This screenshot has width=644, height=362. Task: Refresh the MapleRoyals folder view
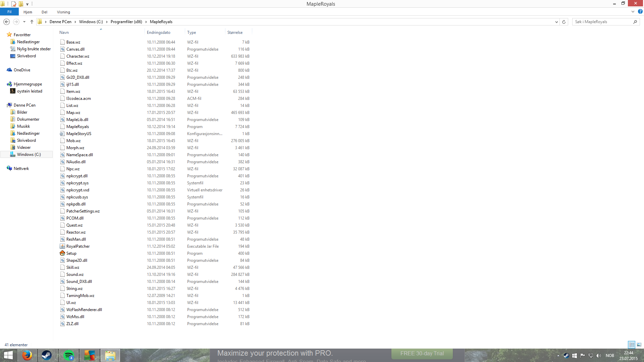click(564, 22)
